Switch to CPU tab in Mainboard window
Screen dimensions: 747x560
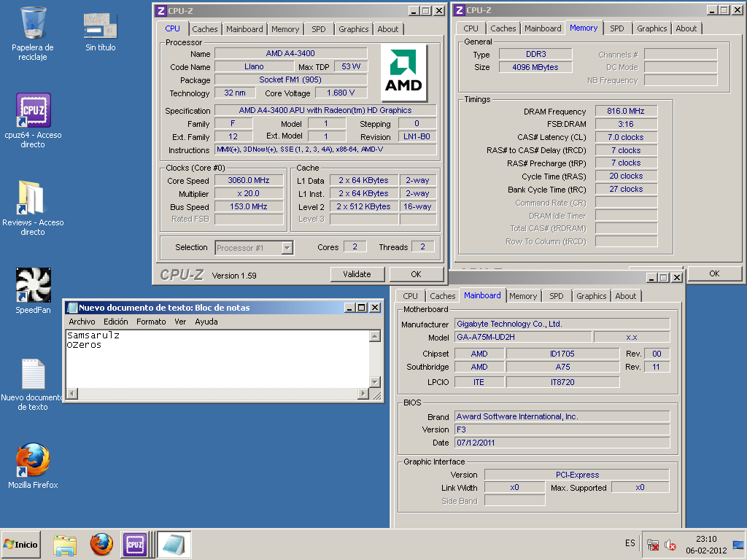[x=410, y=296]
